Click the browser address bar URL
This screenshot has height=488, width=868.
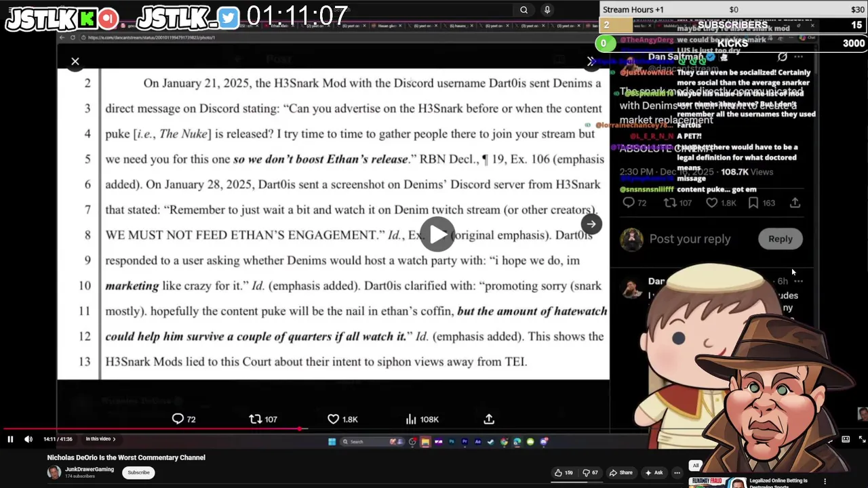click(150, 37)
